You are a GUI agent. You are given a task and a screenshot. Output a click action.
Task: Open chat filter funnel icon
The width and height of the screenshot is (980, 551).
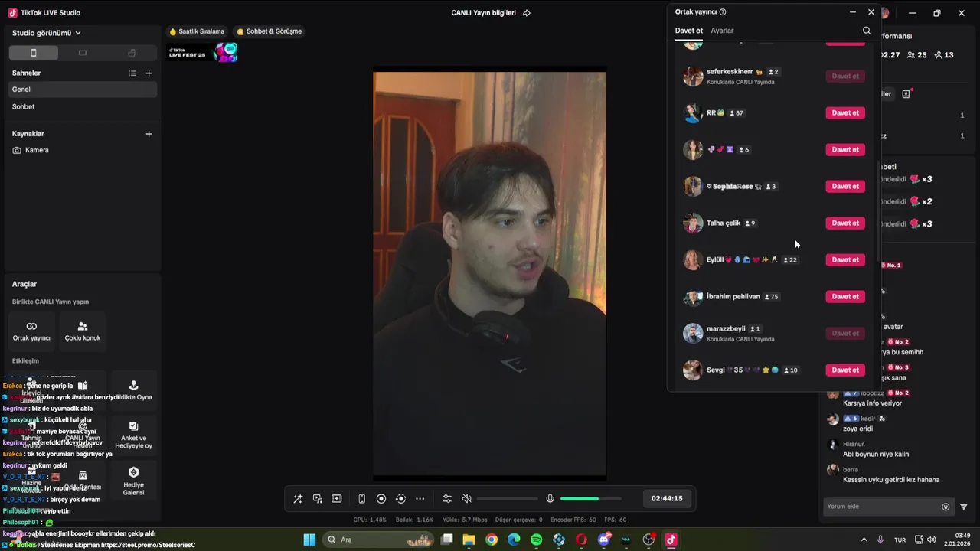[964, 507]
